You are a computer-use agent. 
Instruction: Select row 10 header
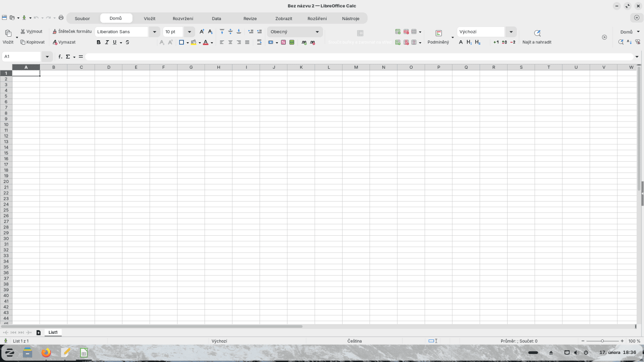click(x=6, y=125)
